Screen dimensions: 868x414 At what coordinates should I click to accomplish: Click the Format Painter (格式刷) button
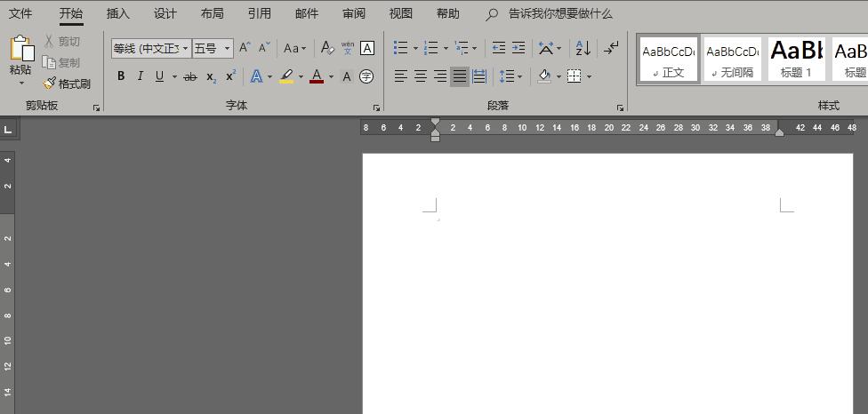click(67, 84)
